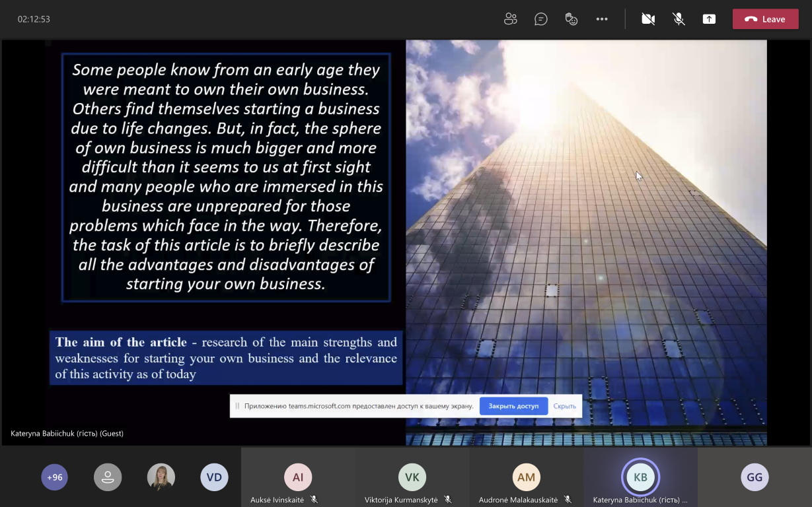Open the participants panel icon
Image resolution: width=812 pixels, height=507 pixels.
click(x=510, y=19)
